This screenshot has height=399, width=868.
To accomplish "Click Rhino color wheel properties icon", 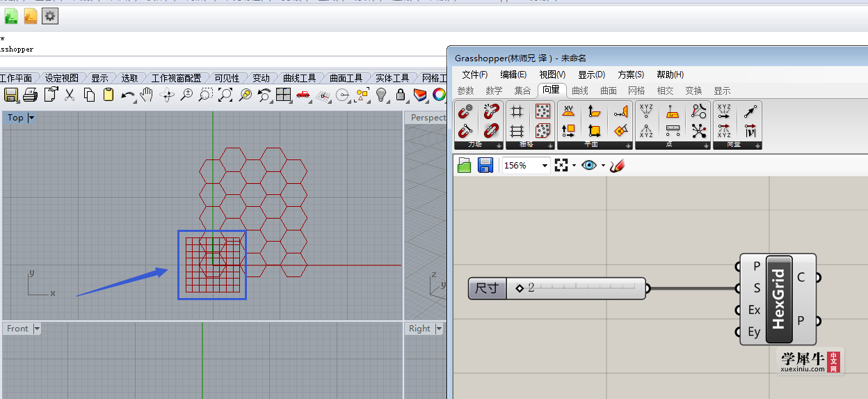I will 439,94.
